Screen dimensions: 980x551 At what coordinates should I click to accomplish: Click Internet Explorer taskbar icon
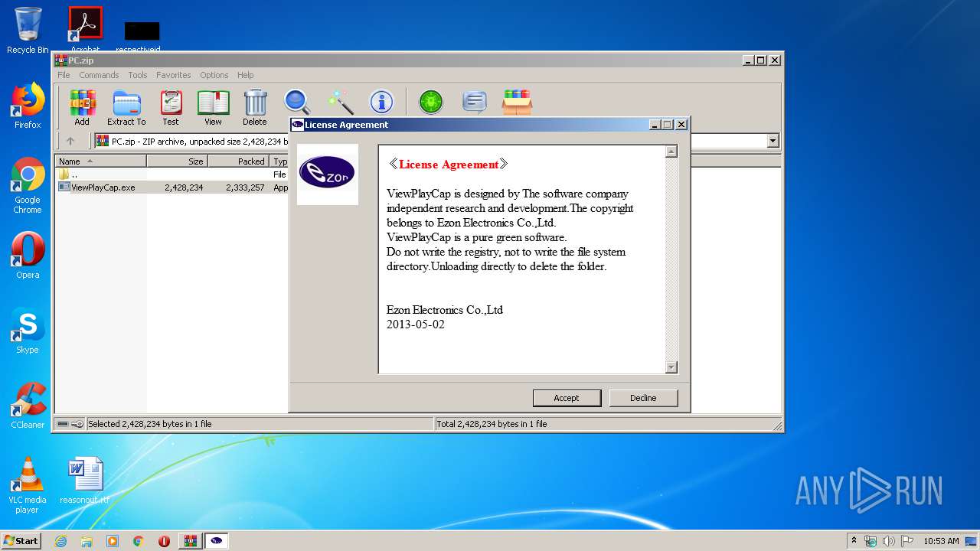click(x=60, y=541)
